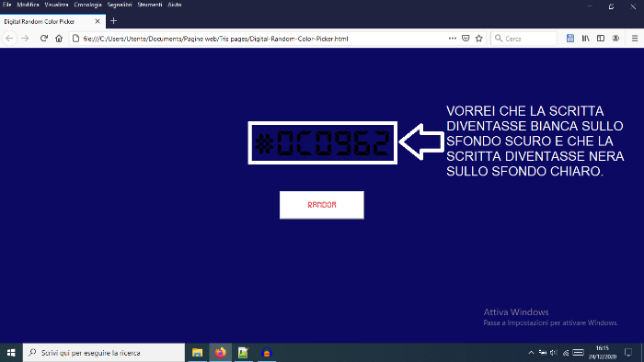The height and width of the screenshot is (362, 644).
Task: Open the Visualizza menu
Action: 56,5
